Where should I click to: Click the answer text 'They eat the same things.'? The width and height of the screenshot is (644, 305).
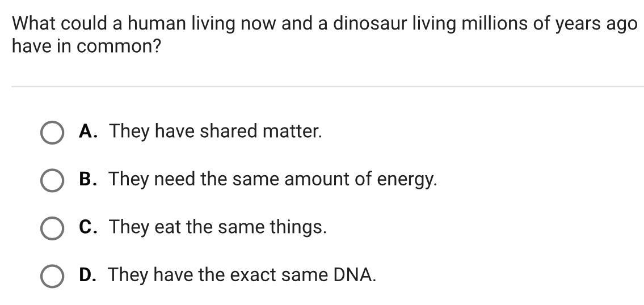point(218,227)
